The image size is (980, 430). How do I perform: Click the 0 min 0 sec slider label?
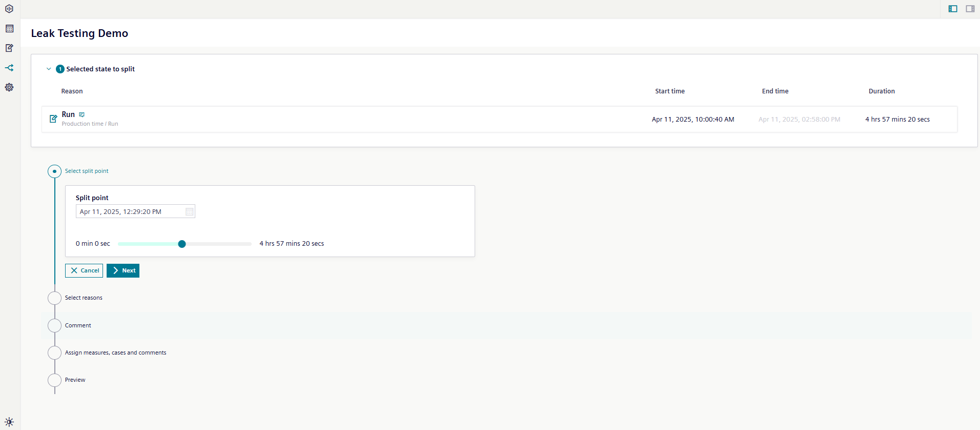pos(93,244)
